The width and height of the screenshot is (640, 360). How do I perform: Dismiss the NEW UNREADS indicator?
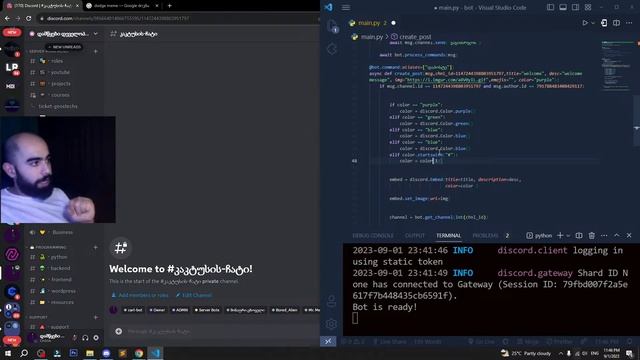[64, 47]
